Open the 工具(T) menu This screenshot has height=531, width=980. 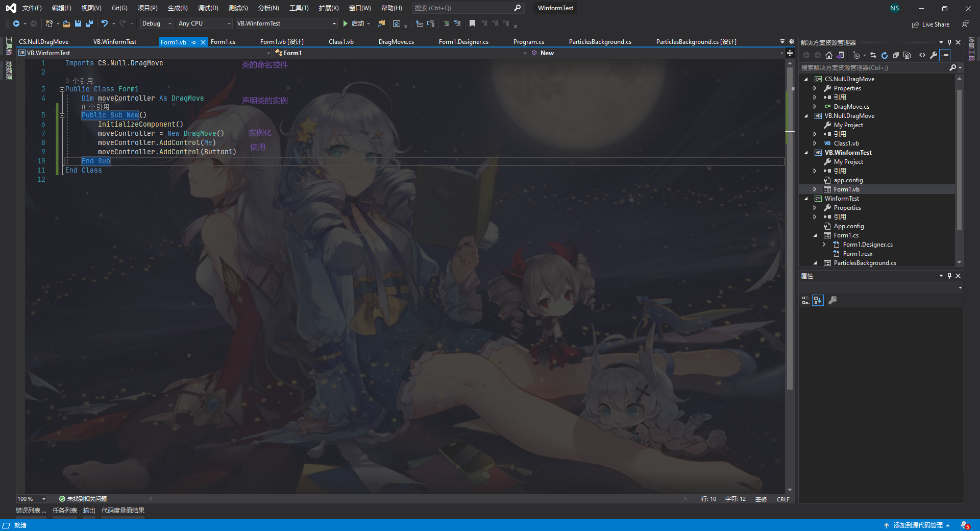pyautogui.click(x=299, y=8)
